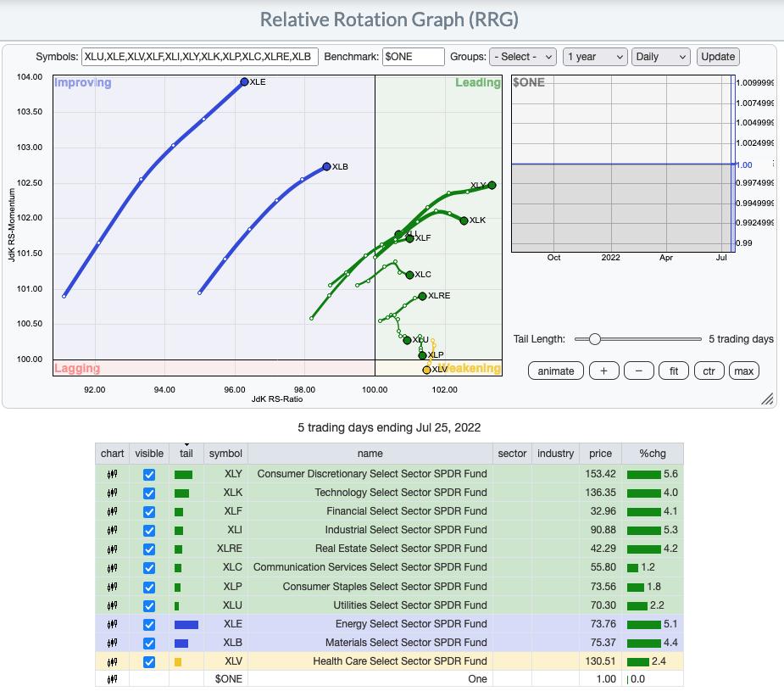Open chart icon for XLI row
This screenshot has width=784, height=691.
pyautogui.click(x=112, y=530)
